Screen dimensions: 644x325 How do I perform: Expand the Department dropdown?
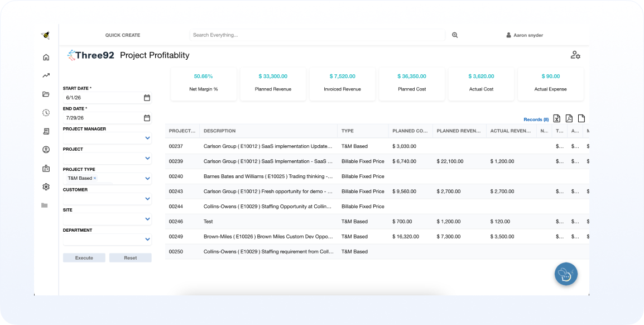pyautogui.click(x=147, y=239)
